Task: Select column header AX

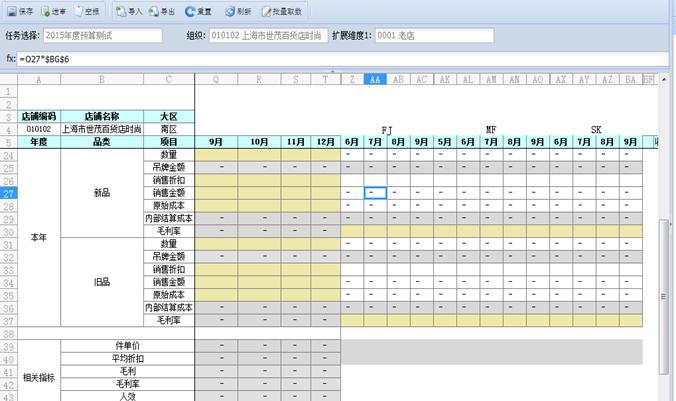Action: 561,79
